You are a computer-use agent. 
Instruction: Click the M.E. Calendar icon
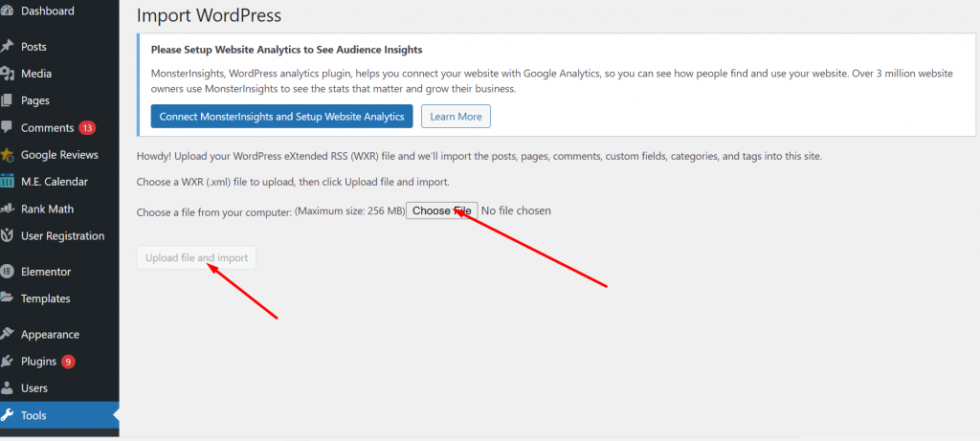pyautogui.click(x=7, y=182)
